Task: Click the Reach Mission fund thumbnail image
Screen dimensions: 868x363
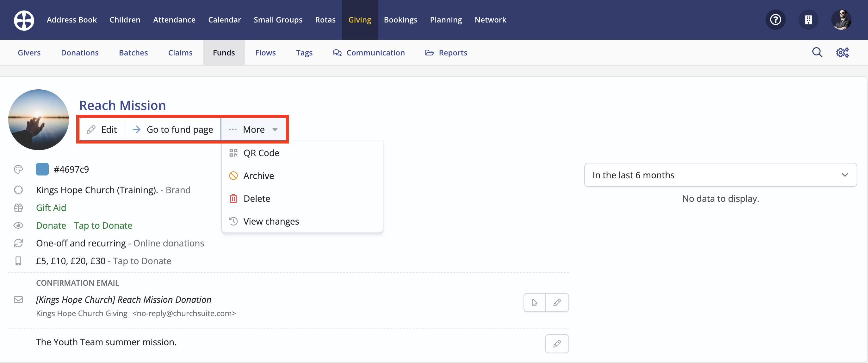Action: point(38,120)
